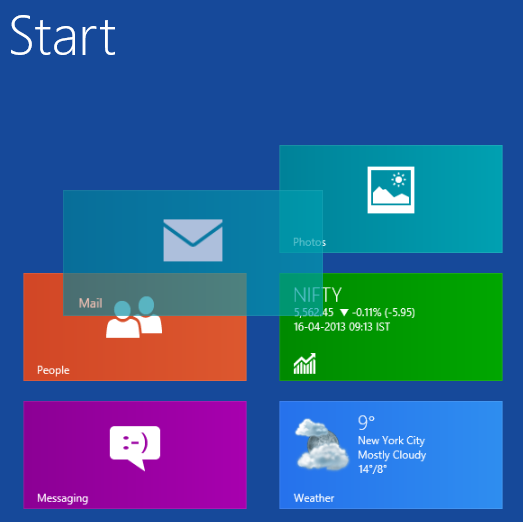
Task: Open the Messaging tile label
Action: (63, 498)
